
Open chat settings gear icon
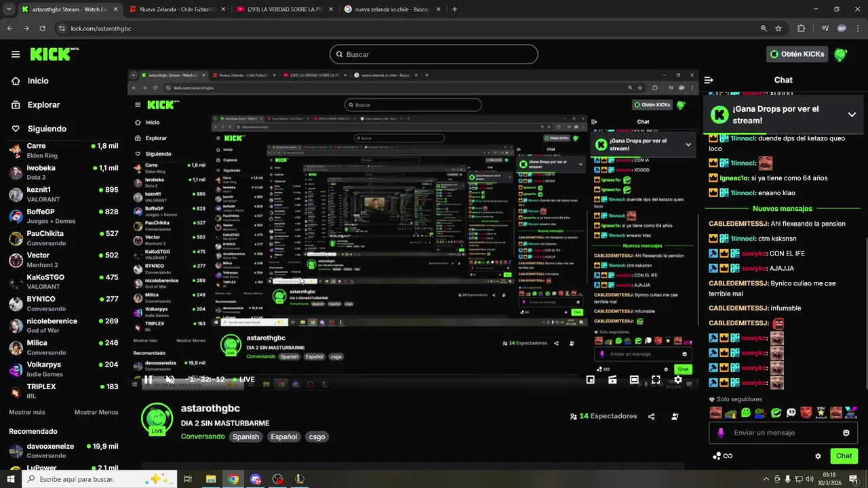coord(818,456)
